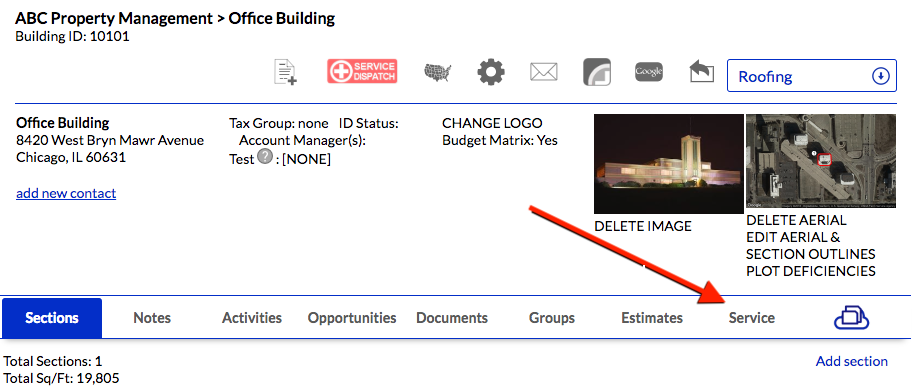Click CHANGE LOGO link
This screenshot has height=390, width=912.
[x=492, y=123]
